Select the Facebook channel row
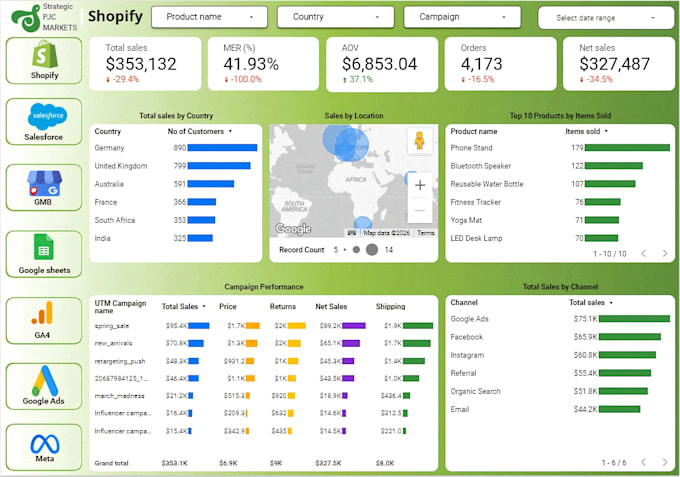The height and width of the screenshot is (477, 680). pos(560,337)
